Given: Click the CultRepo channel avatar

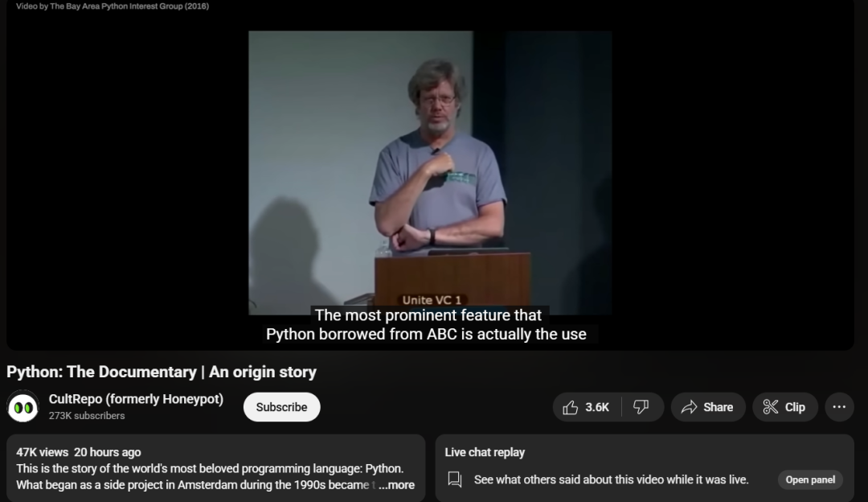Looking at the screenshot, I should point(23,407).
